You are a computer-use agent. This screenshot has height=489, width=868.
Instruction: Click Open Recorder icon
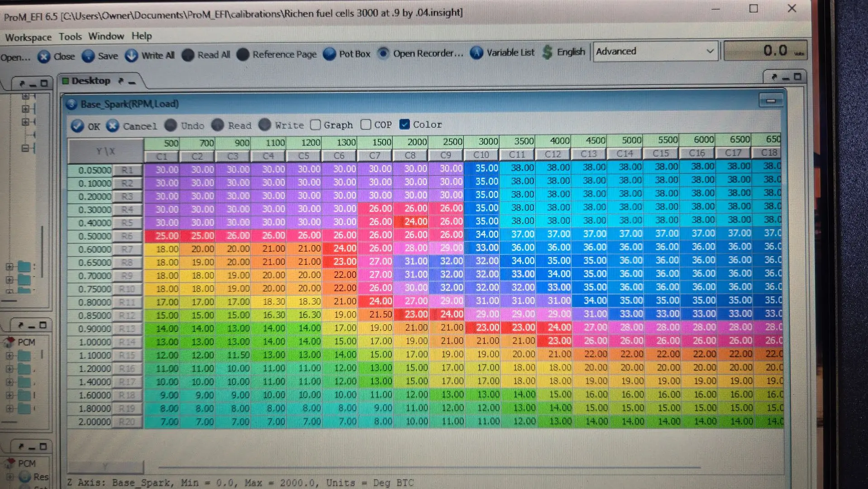pos(383,53)
